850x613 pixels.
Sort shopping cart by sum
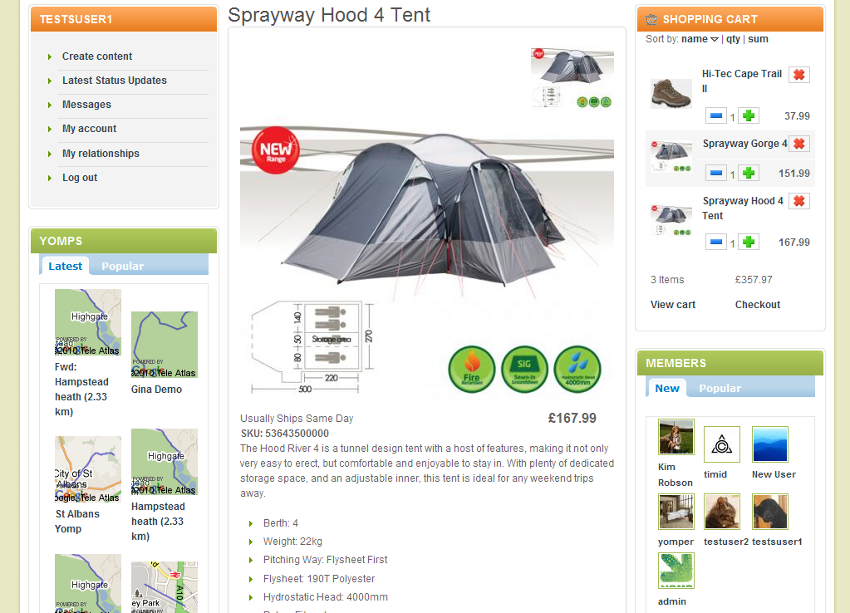point(758,39)
